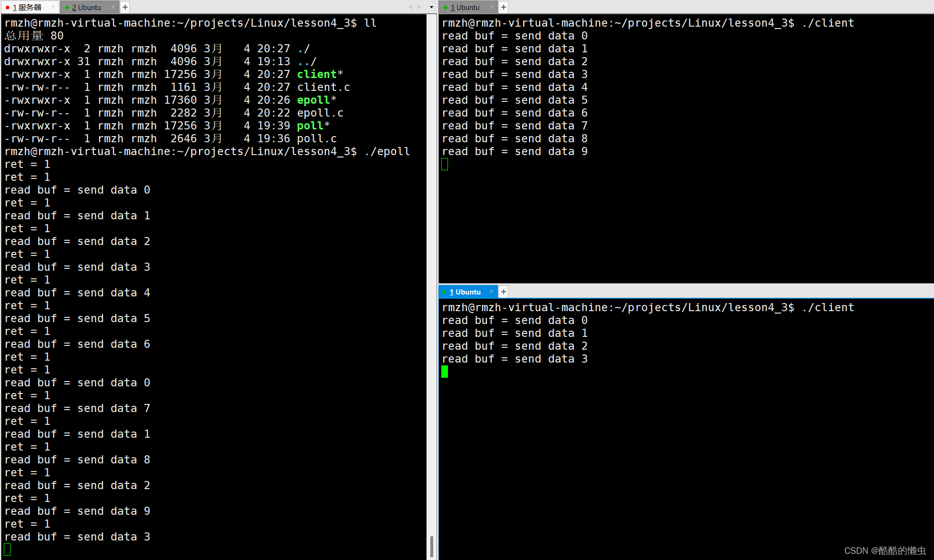The image size is (934, 560).
Task: Focus the bottom-right terminal at green cursor
Action: click(x=445, y=372)
